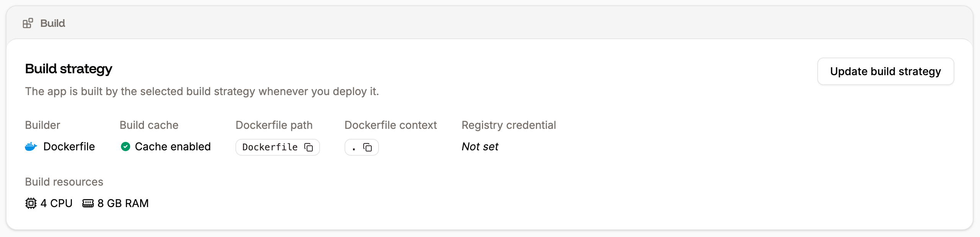Click the copy icon next to Dockerfile path
The height and width of the screenshot is (237, 980).
[308, 147]
